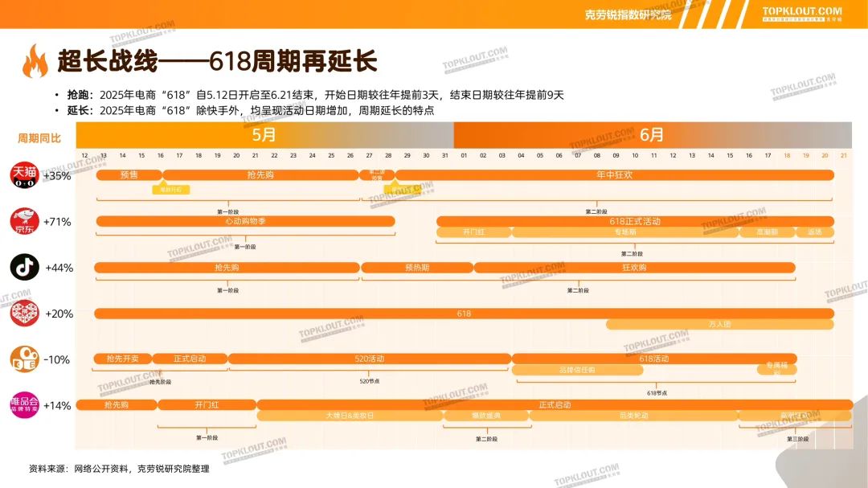Click the Kuaishou 抢先开卖 bar
This screenshot has width=868, height=488.
(x=122, y=359)
